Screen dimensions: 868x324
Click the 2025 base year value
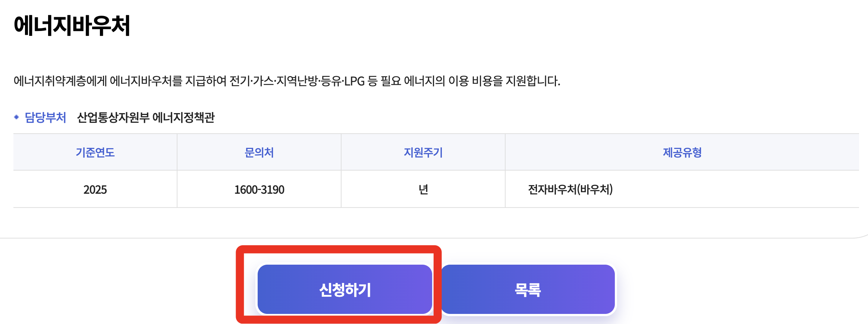[x=95, y=189]
